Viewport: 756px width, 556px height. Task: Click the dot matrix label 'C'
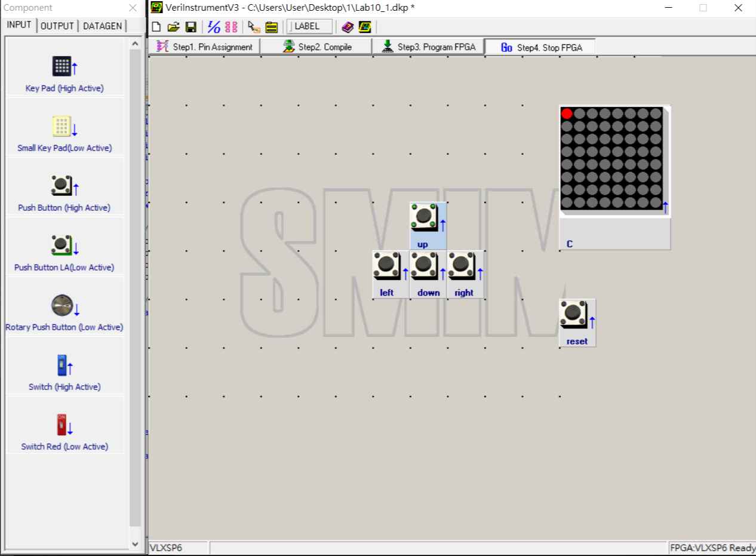pos(570,244)
